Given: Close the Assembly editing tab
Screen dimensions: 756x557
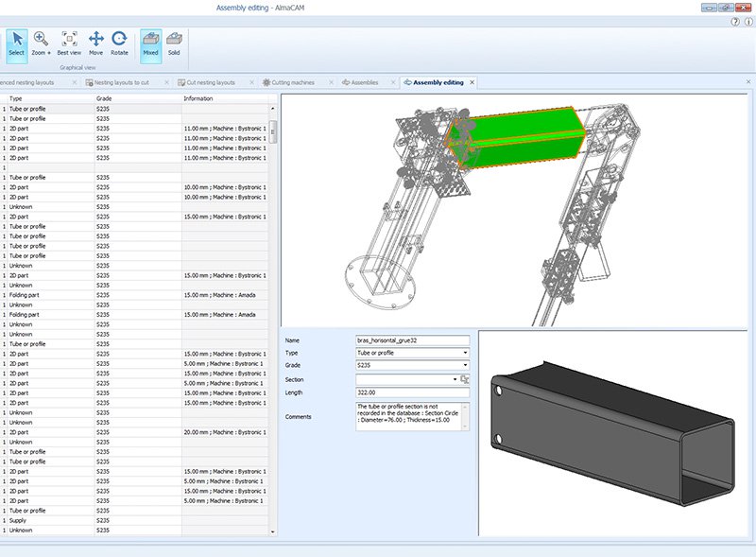Looking at the screenshot, I should (x=471, y=82).
